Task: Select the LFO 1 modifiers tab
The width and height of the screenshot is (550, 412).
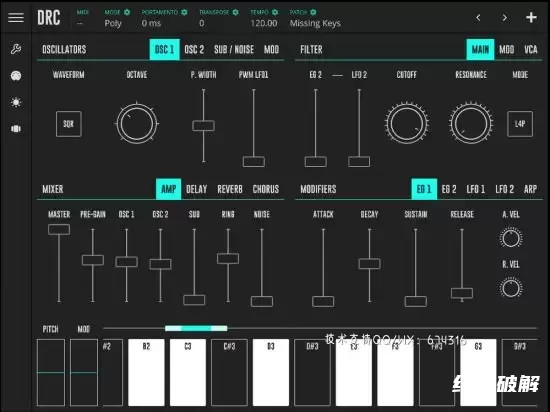Action: tap(476, 189)
